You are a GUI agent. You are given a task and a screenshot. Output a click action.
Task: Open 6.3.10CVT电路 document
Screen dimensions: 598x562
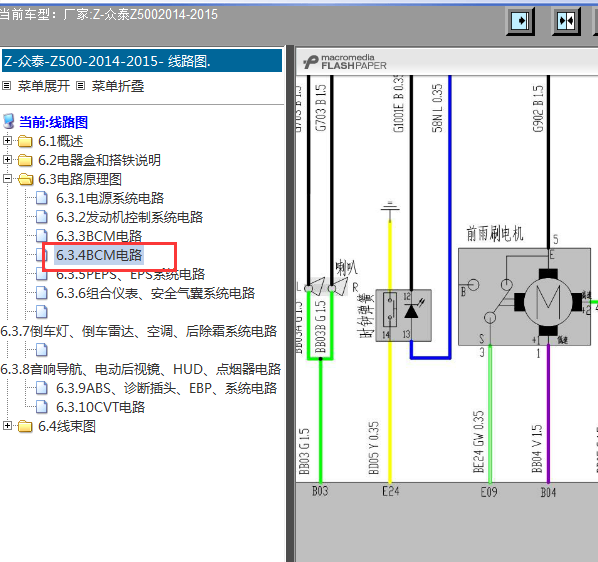point(101,407)
